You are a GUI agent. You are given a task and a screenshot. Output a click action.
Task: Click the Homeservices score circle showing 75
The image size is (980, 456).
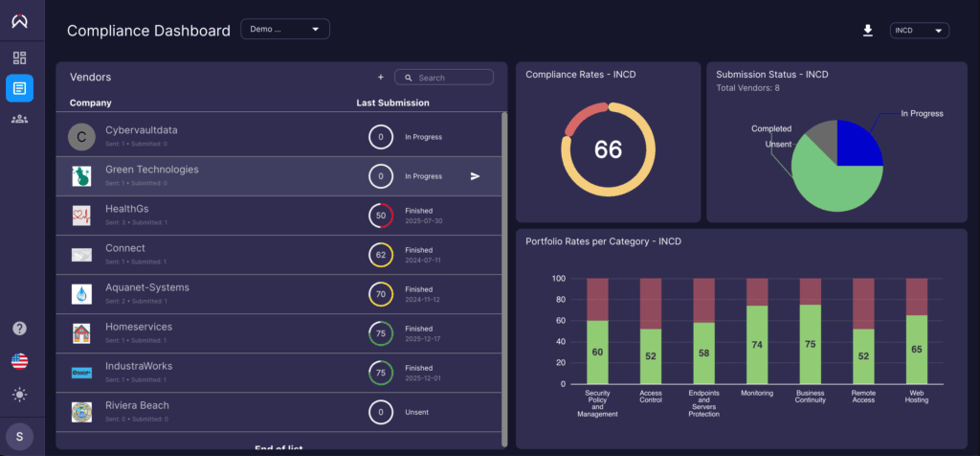[x=381, y=333]
